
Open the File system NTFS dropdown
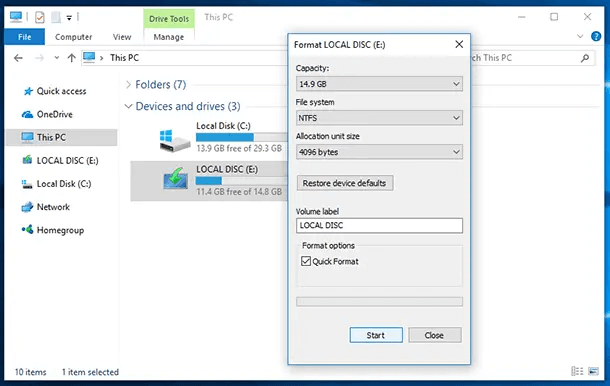click(x=379, y=118)
